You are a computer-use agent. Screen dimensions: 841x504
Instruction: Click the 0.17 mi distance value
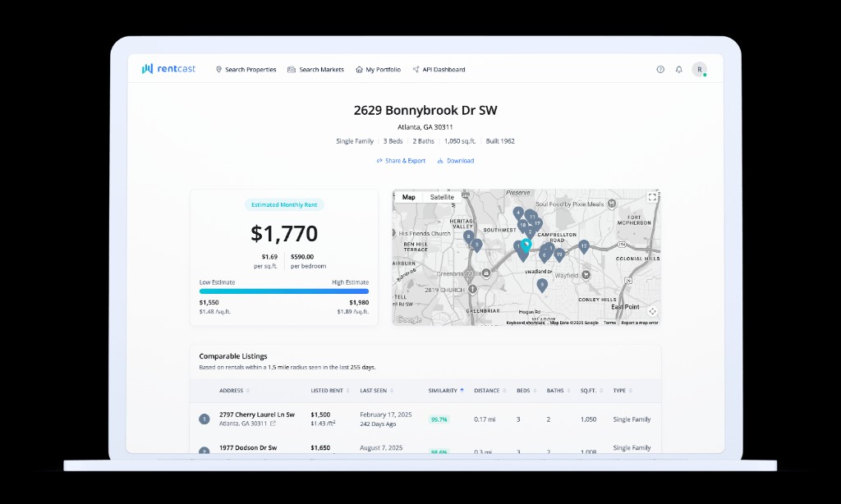coord(485,419)
